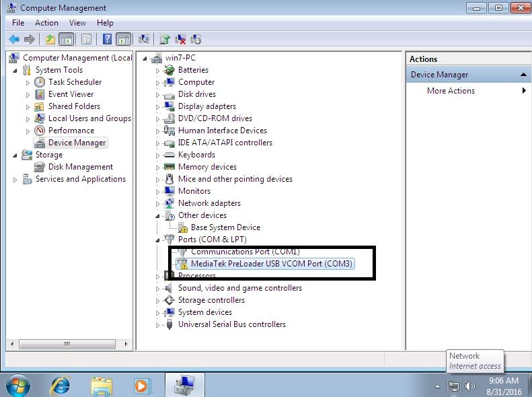Image resolution: width=532 pixels, height=397 pixels.
Task: Open the Action menu
Action: 46,23
